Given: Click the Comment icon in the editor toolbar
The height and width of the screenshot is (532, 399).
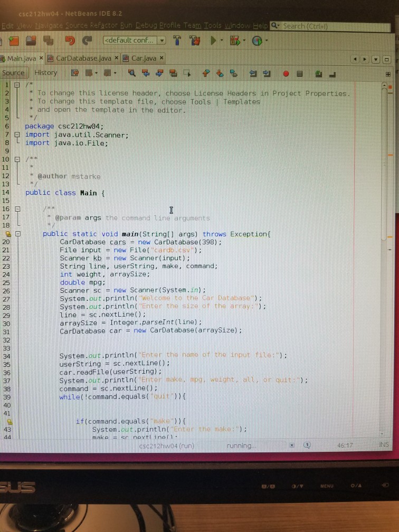Looking at the screenshot, I should [318, 74].
